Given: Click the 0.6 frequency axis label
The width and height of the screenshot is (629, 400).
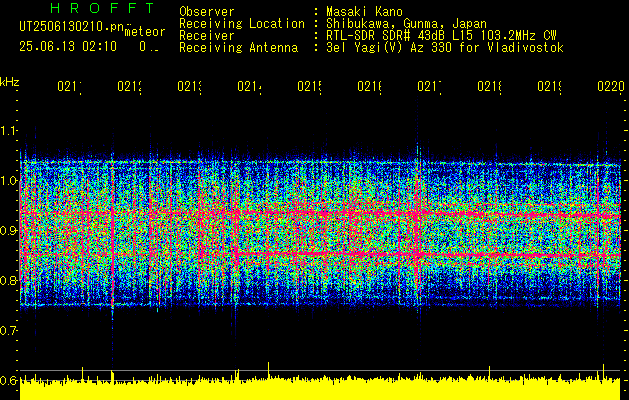Looking at the screenshot, I should click(x=8, y=380).
